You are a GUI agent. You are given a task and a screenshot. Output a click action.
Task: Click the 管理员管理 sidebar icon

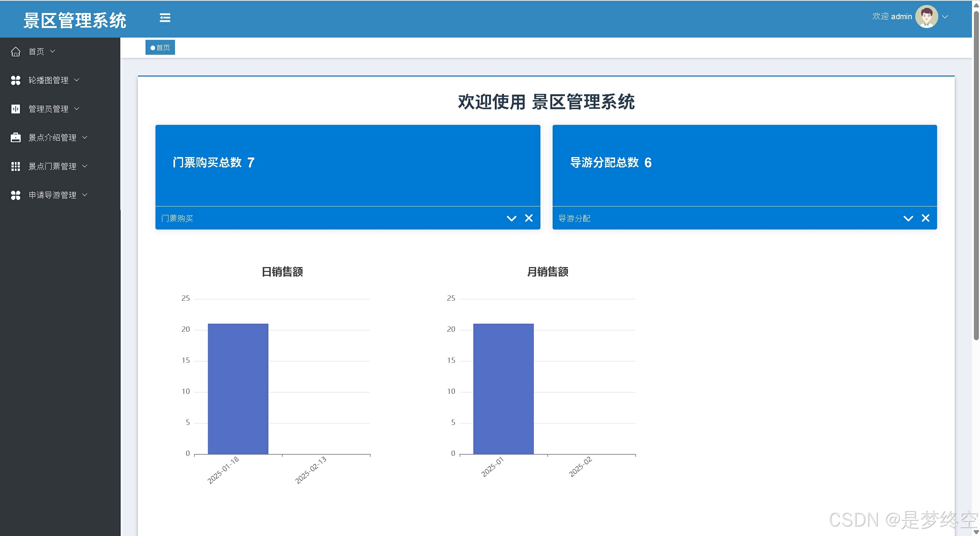[16, 109]
